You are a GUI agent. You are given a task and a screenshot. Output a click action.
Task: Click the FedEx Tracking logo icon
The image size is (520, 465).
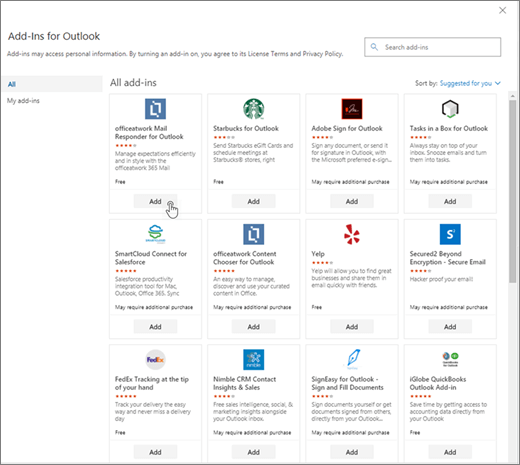coord(155,359)
